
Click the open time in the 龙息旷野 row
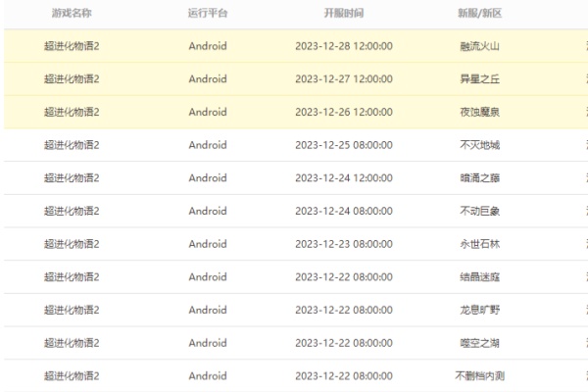344,311
